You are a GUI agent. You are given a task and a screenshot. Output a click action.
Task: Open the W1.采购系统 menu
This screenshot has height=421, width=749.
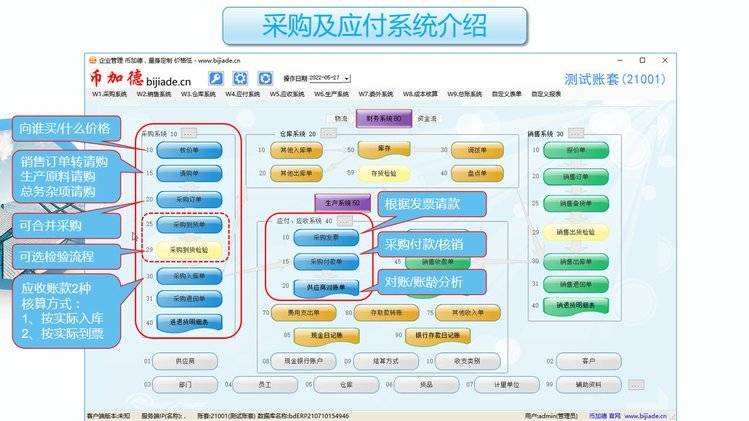(110, 93)
